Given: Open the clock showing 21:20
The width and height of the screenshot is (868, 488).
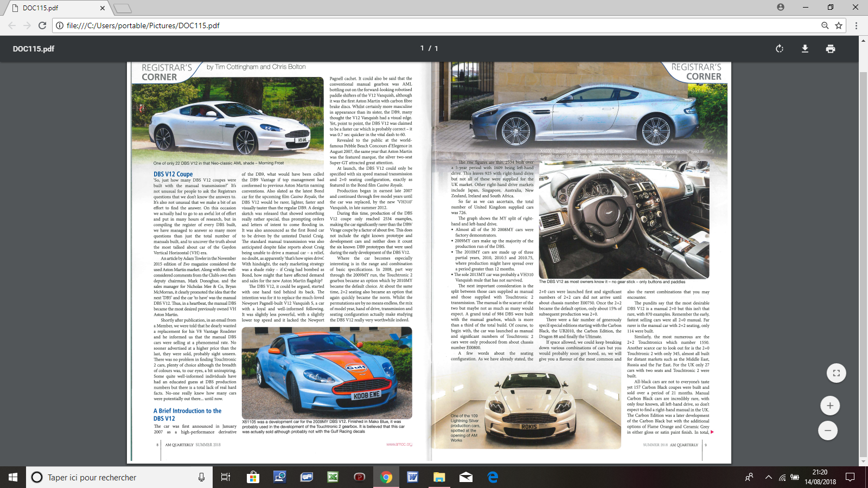Looking at the screenshot, I should [x=820, y=477].
